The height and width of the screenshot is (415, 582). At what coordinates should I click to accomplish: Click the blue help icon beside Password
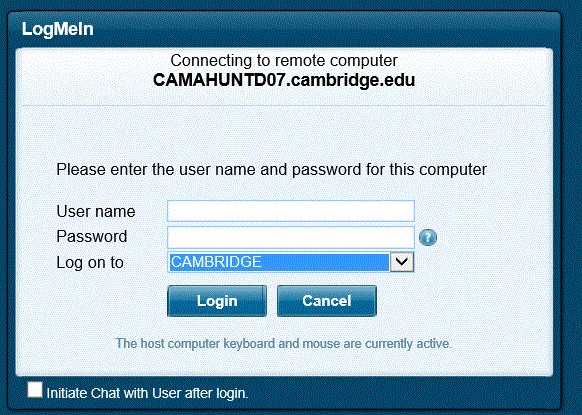pos(428,238)
